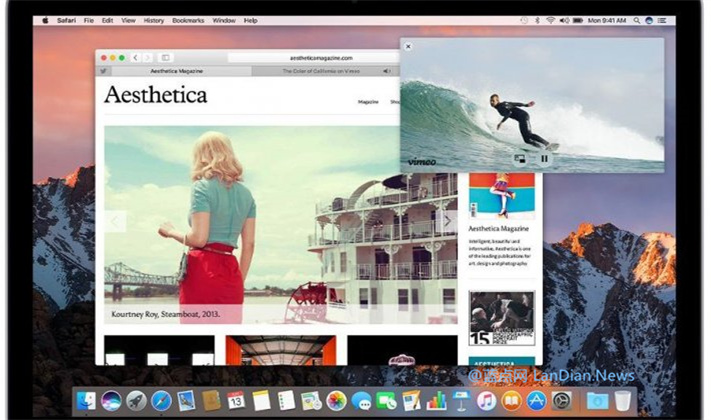Click Spotlight search magnifier in menu bar

(x=637, y=20)
